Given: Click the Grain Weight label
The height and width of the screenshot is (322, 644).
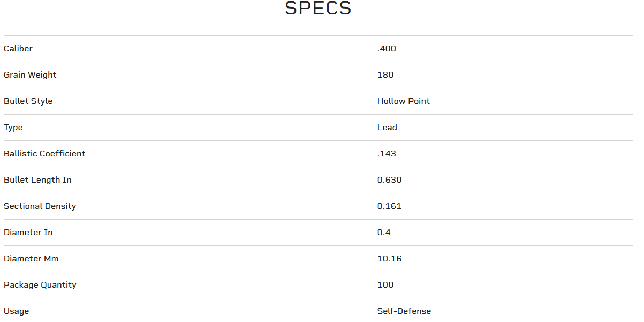Looking at the screenshot, I should point(30,75).
